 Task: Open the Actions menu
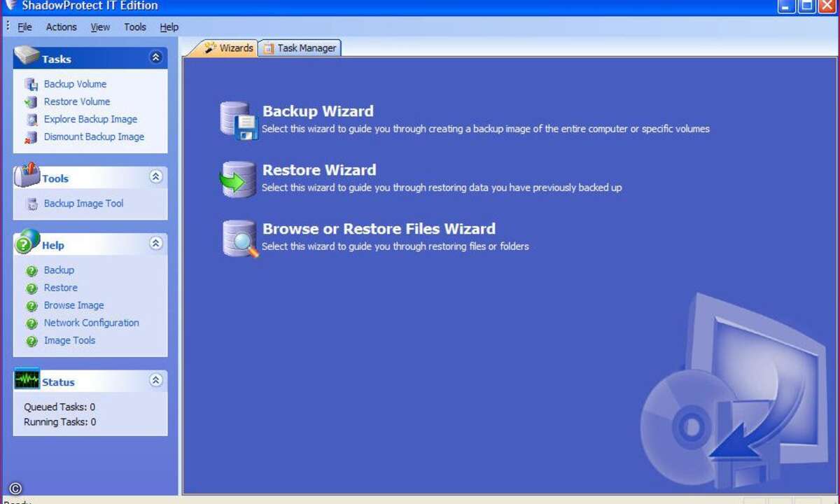tap(62, 27)
